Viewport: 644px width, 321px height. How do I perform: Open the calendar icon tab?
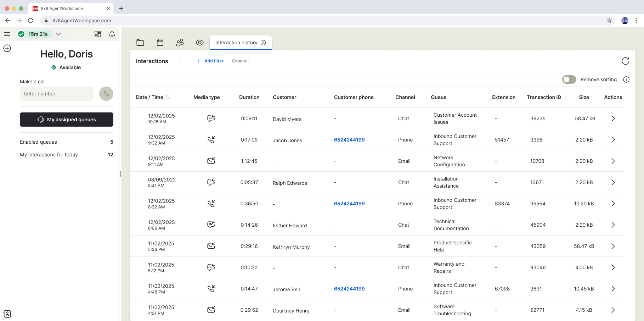pyautogui.click(x=160, y=43)
